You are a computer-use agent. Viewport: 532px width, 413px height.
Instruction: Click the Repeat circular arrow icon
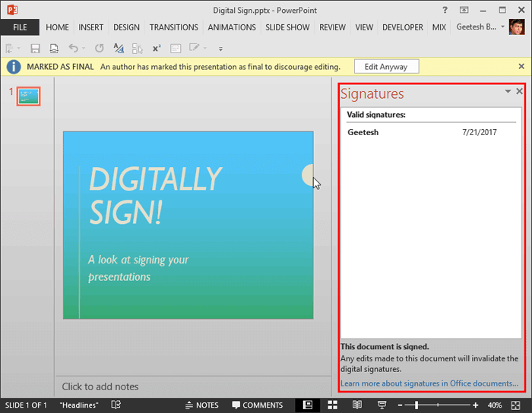[99, 48]
